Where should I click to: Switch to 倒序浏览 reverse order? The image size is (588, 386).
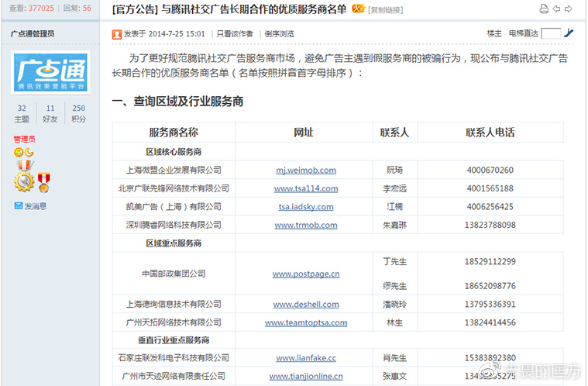click(279, 34)
